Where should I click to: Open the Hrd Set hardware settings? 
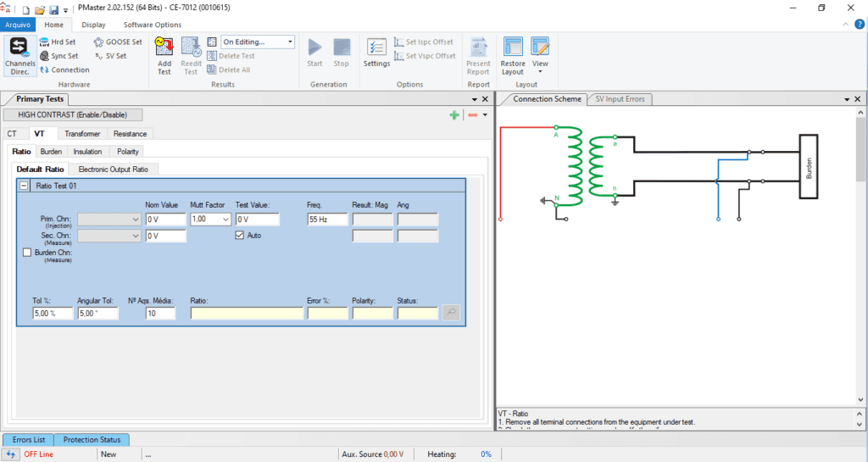tap(58, 42)
